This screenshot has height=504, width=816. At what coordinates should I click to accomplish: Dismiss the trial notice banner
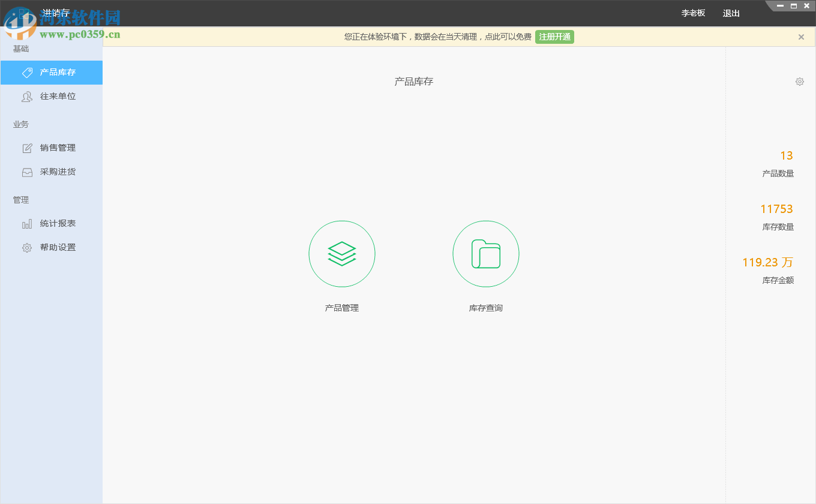click(801, 37)
